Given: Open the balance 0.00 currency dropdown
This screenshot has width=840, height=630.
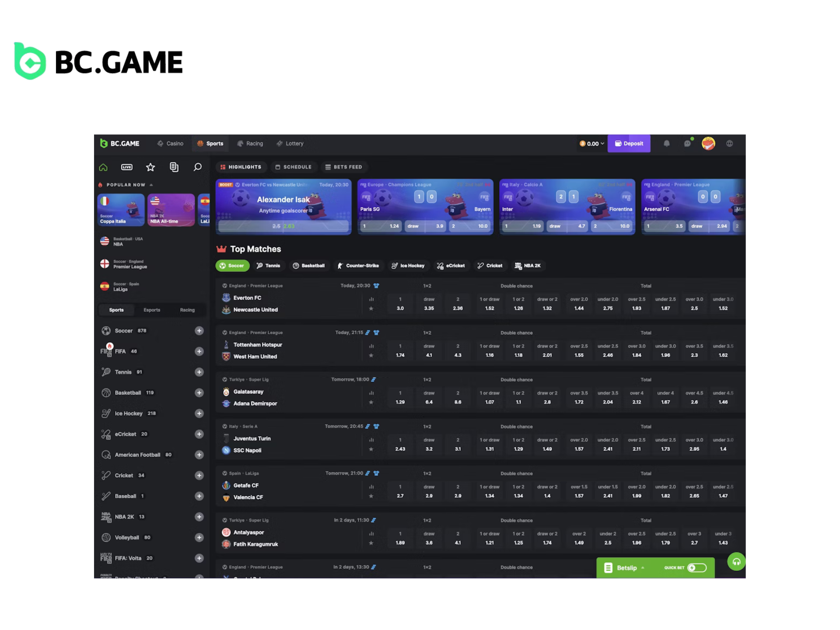Looking at the screenshot, I should (x=592, y=143).
